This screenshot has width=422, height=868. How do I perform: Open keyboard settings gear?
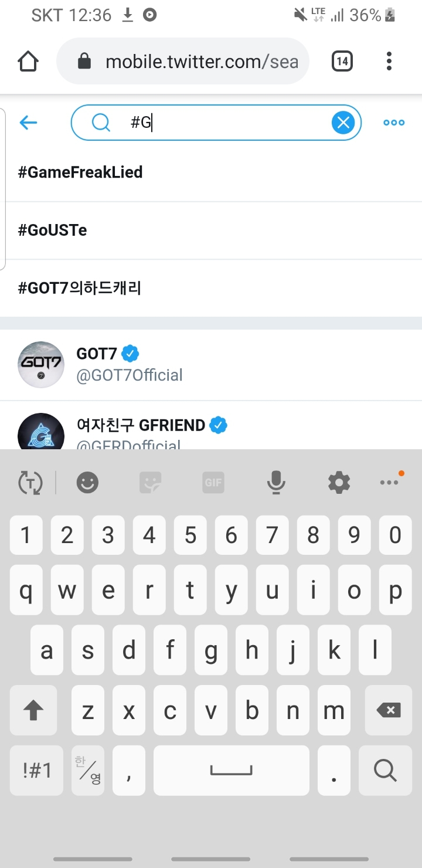(339, 483)
